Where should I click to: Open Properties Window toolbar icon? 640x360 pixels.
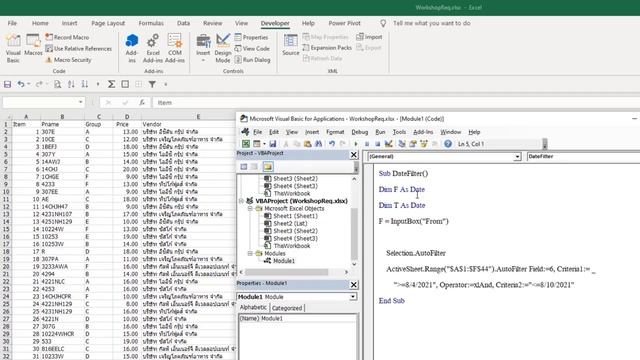click(x=413, y=144)
